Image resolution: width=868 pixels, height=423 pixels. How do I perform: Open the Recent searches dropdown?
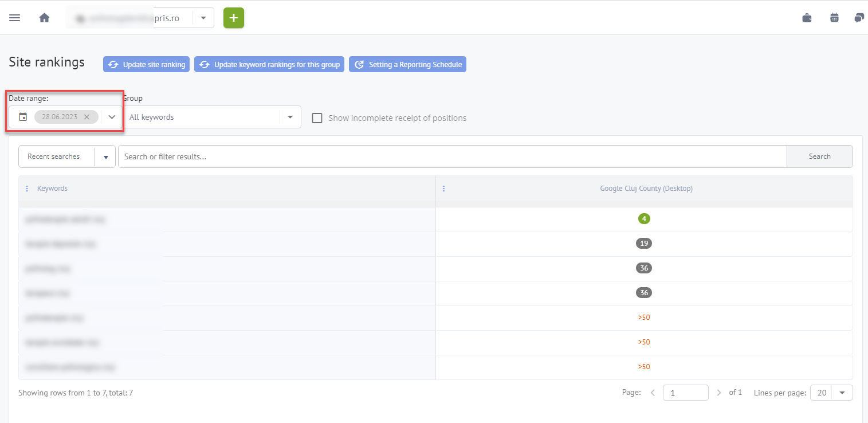tap(105, 156)
